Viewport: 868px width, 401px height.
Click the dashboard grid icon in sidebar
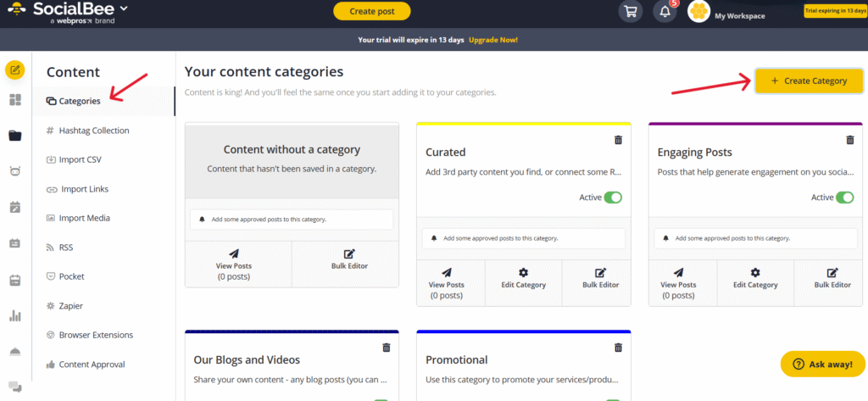click(x=14, y=100)
